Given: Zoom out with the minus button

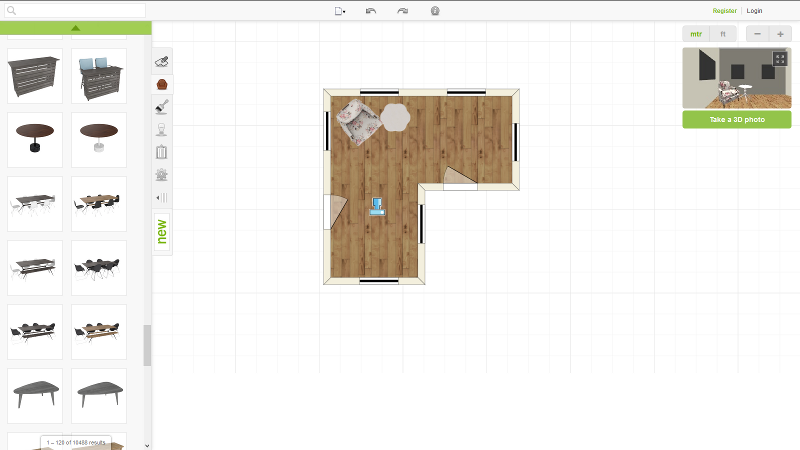Looking at the screenshot, I should [757, 34].
